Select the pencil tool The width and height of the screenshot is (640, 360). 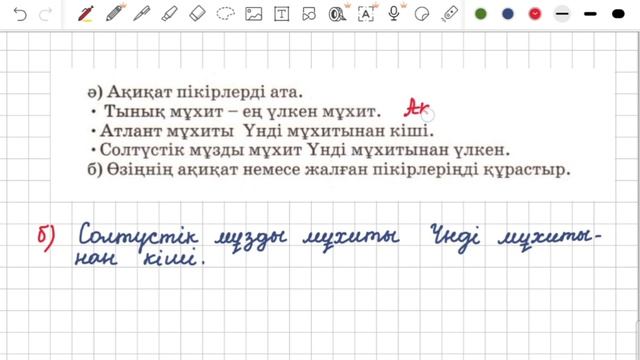tap(115, 13)
